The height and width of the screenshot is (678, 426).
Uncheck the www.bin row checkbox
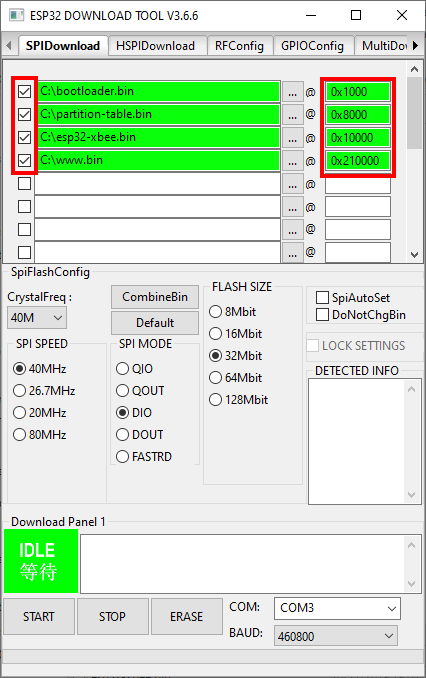click(x=25, y=160)
